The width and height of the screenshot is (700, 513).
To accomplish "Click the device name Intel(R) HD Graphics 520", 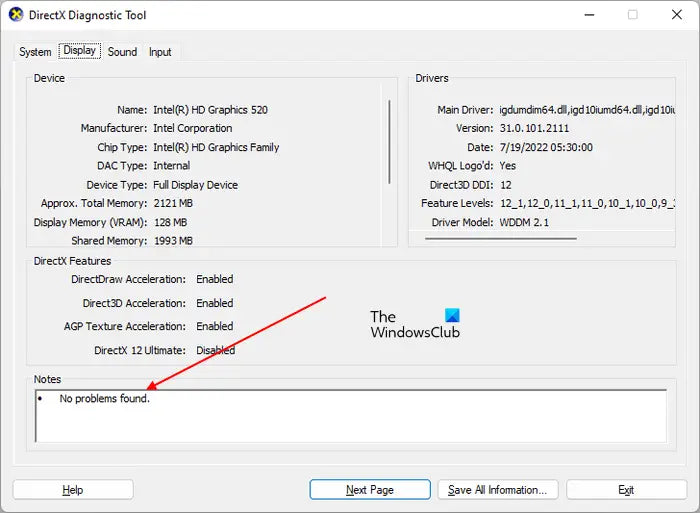I will (x=210, y=110).
